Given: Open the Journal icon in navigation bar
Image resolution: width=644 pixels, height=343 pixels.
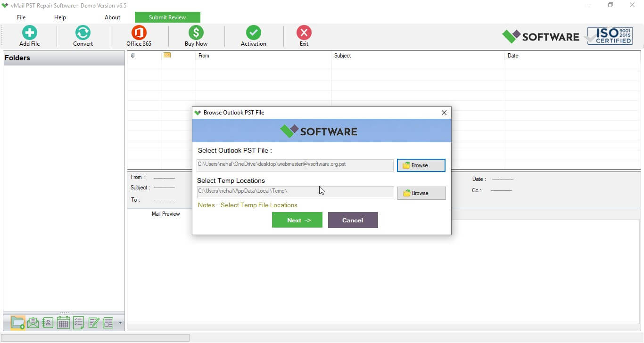Looking at the screenshot, I should pyautogui.click(x=108, y=323).
